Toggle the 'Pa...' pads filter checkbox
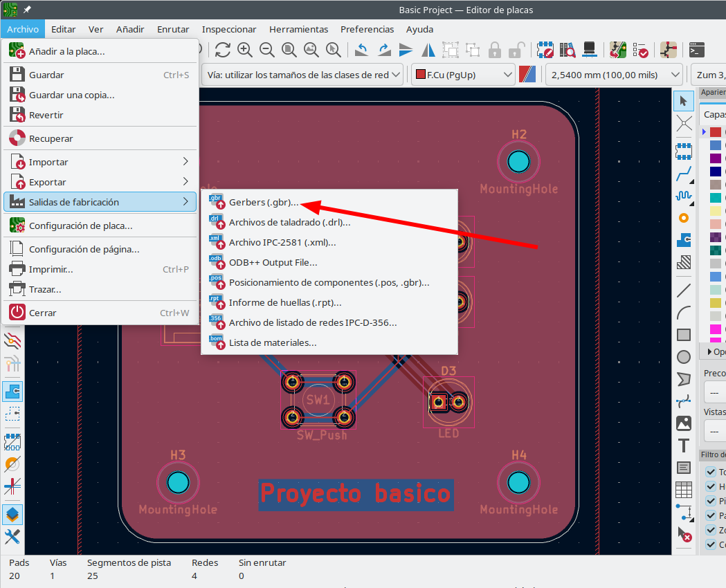The height and width of the screenshot is (588, 726). (x=710, y=515)
